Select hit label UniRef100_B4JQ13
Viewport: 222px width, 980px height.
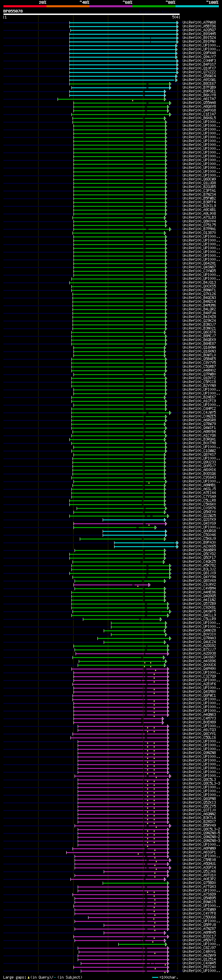(x=199, y=282)
